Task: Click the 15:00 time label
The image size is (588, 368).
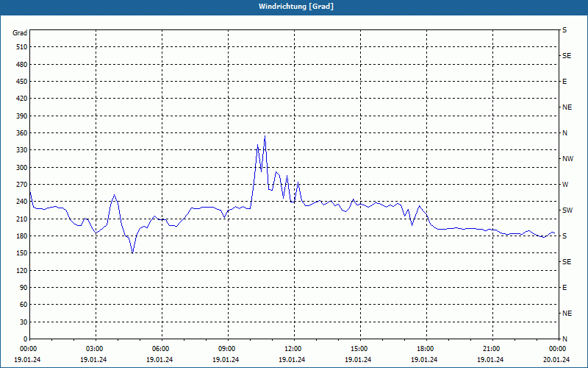Action: click(360, 349)
